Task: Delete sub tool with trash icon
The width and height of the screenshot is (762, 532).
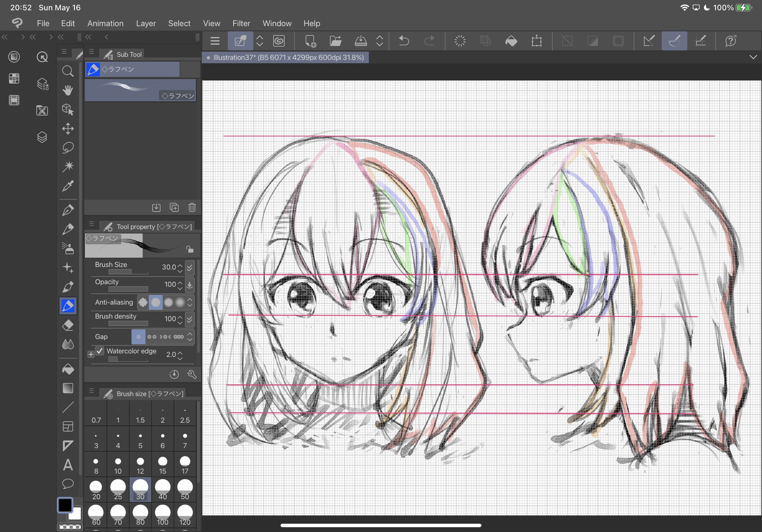Action: coord(192,207)
